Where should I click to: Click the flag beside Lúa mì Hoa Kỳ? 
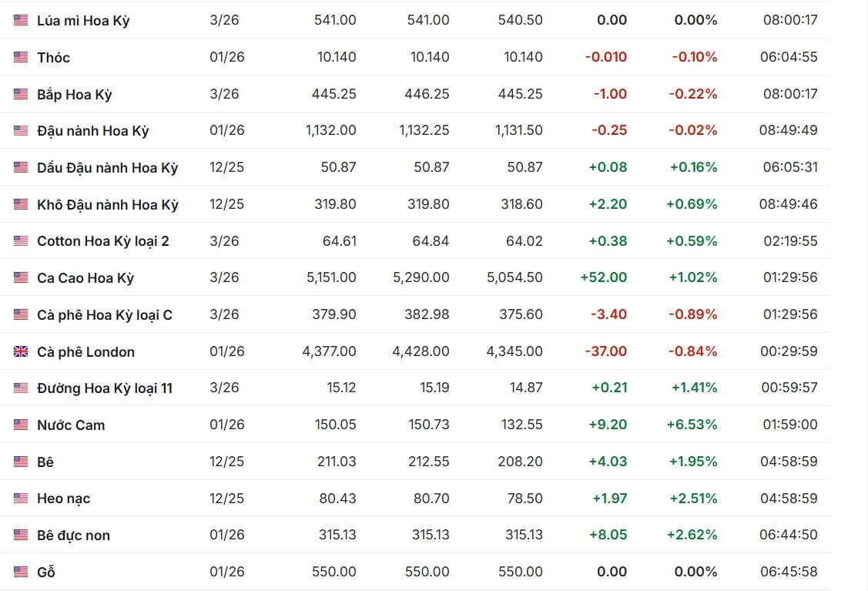(x=21, y=20)
